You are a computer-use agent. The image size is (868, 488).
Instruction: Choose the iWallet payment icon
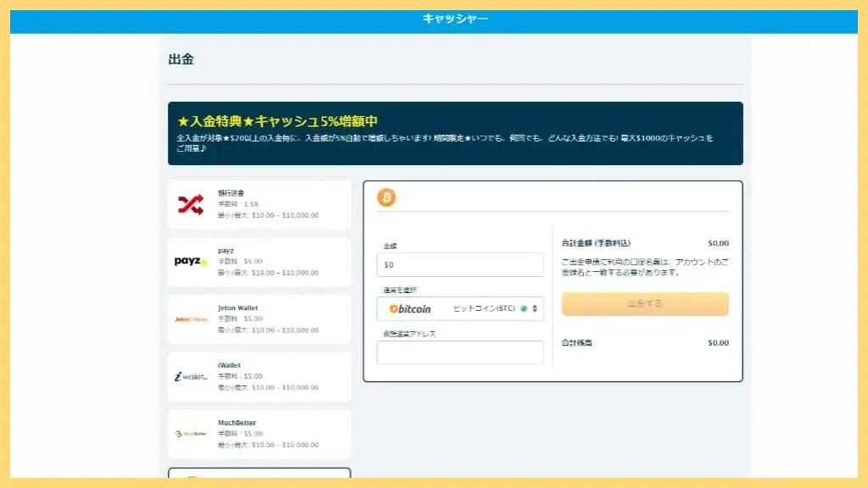pyautogui.click(x=192, y=378)
